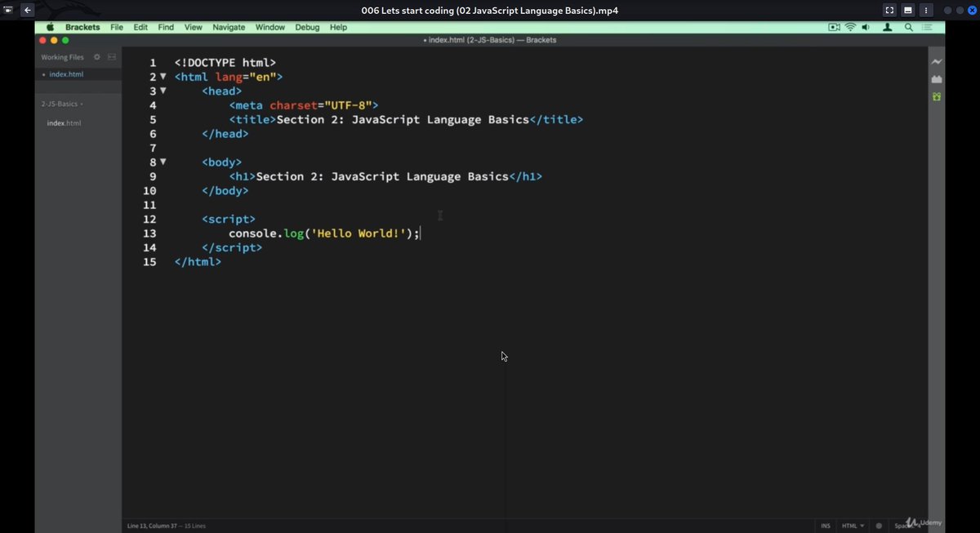The width and height of the screenshot is (980, 533).
Task: Click the meta charset tag on line 4
Action: [304, 104]
